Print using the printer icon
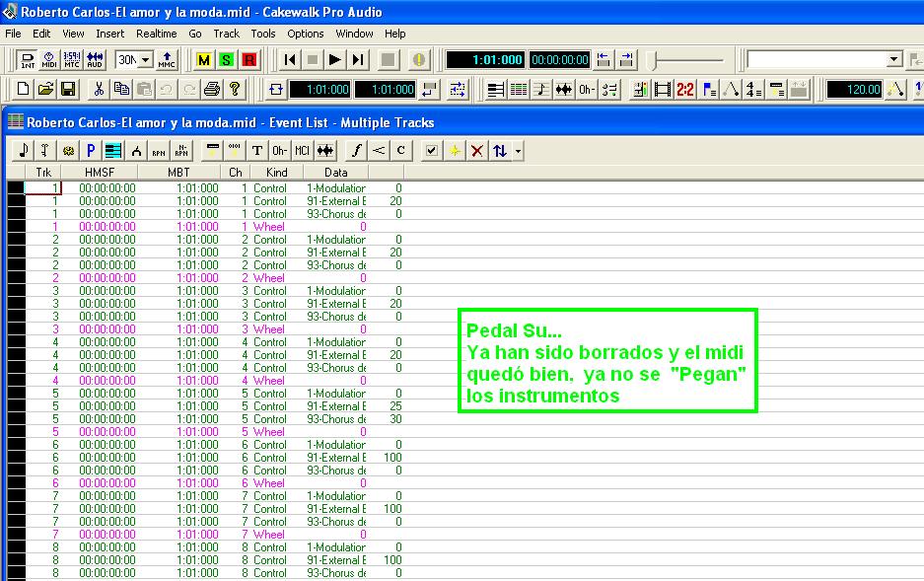This screenshot has height=581, width=924. click(212, 89)
